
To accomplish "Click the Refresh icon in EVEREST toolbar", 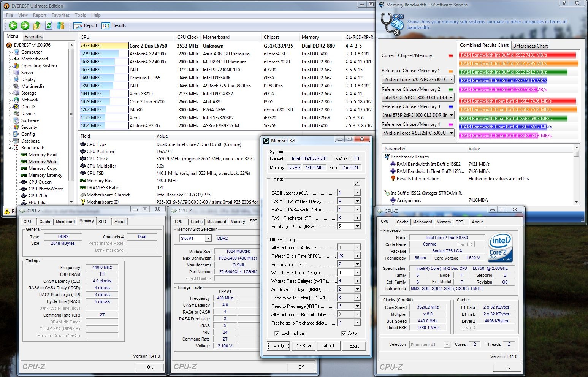I will tap(49, 25).
